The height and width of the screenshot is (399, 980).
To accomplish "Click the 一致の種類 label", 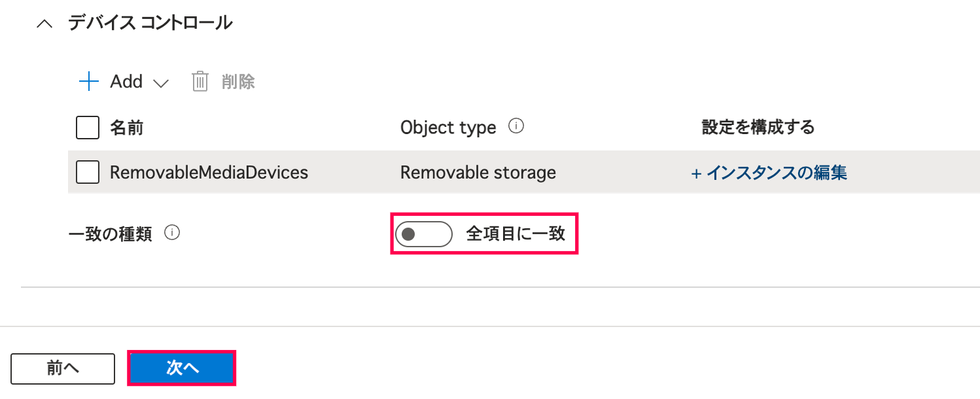I will pos(110,234).
